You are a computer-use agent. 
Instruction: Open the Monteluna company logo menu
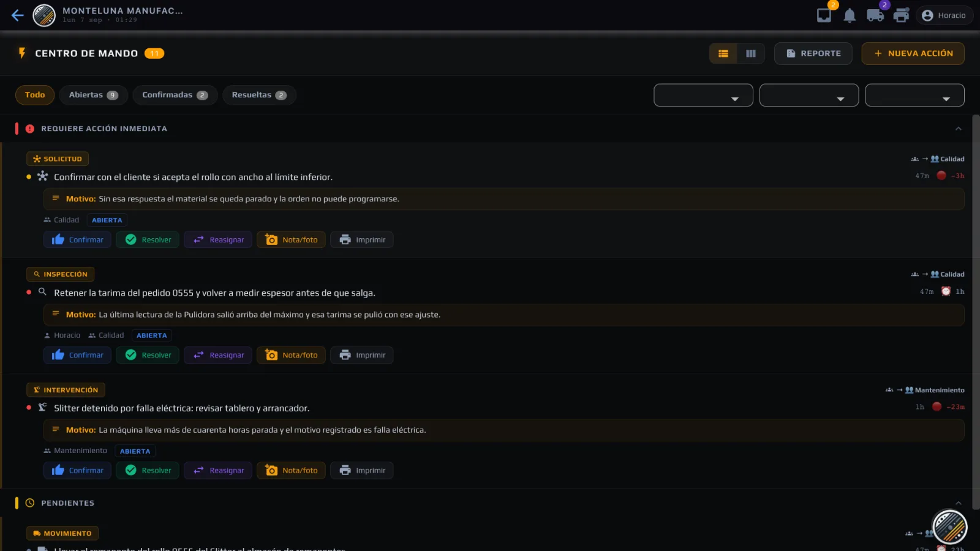click(x=44, y=15)
